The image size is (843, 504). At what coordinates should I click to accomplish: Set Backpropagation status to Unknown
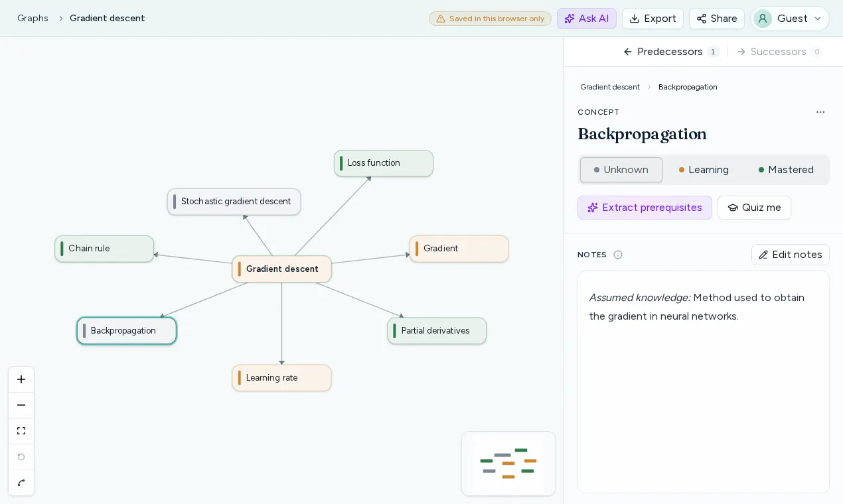[x=621, y=170]
